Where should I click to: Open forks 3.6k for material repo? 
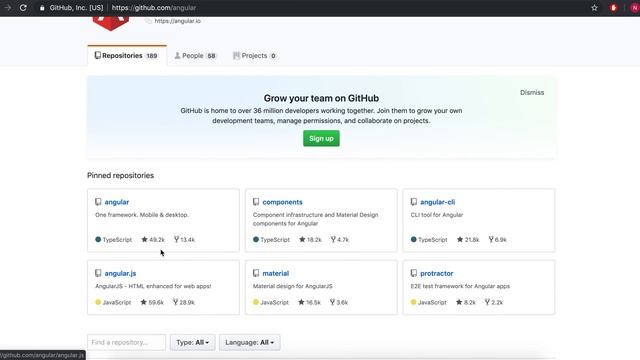339,302
